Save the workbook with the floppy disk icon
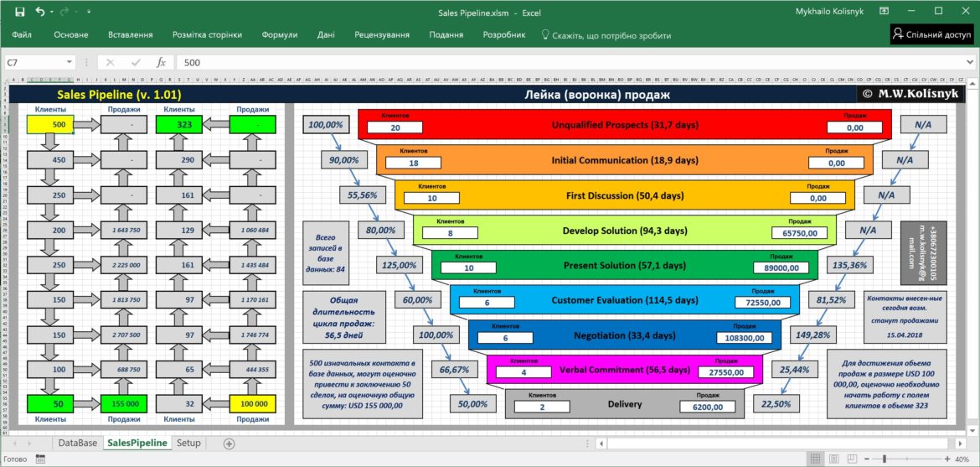The height and width of the screenshot is (467, 980). tap(19, 12)
